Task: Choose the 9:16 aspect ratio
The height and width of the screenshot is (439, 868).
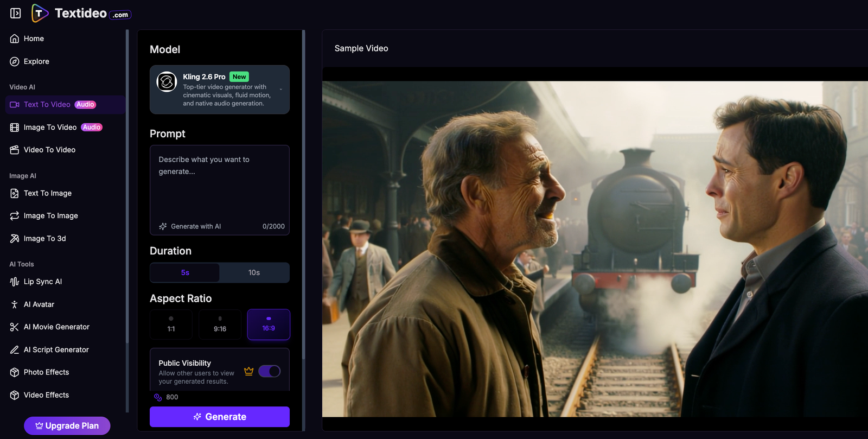Action: coord(220,325)
